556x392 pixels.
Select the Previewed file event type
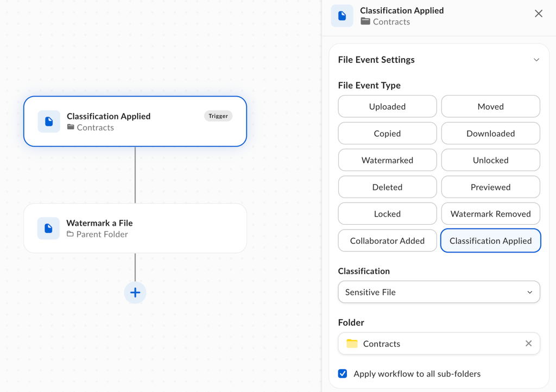490,187
